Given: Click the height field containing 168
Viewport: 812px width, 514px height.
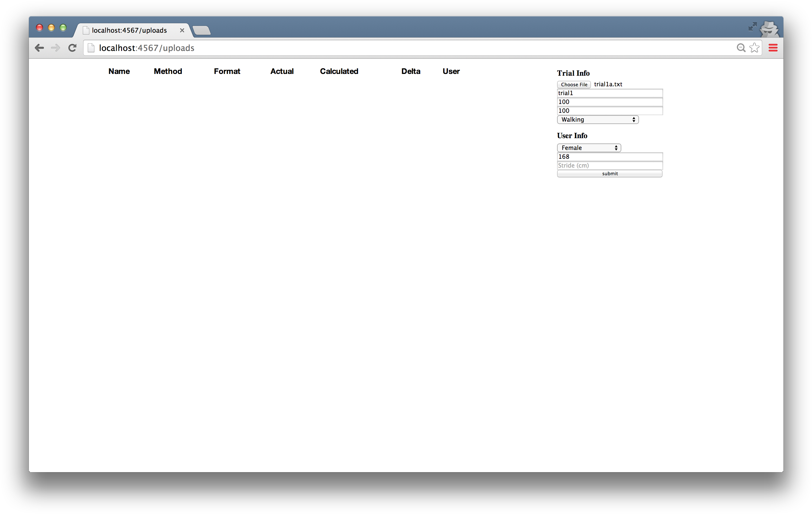Looking at the screenshot, I should pos(610,157).
